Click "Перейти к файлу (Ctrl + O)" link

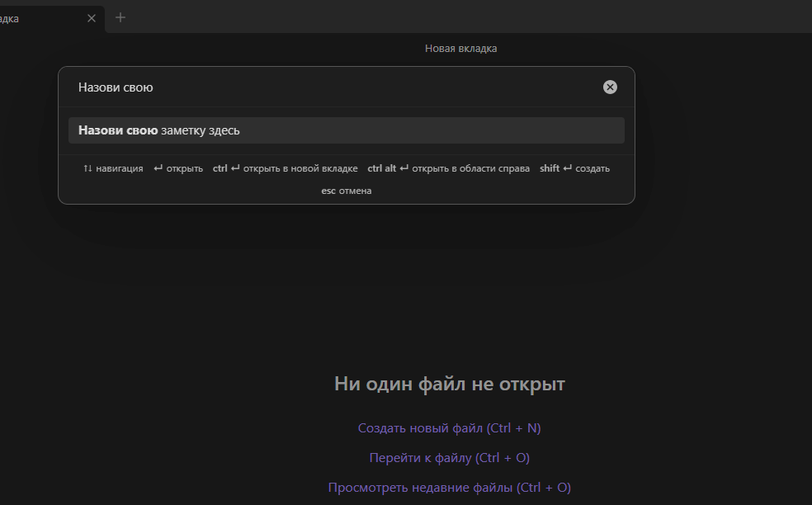click(x=450, y=458)
